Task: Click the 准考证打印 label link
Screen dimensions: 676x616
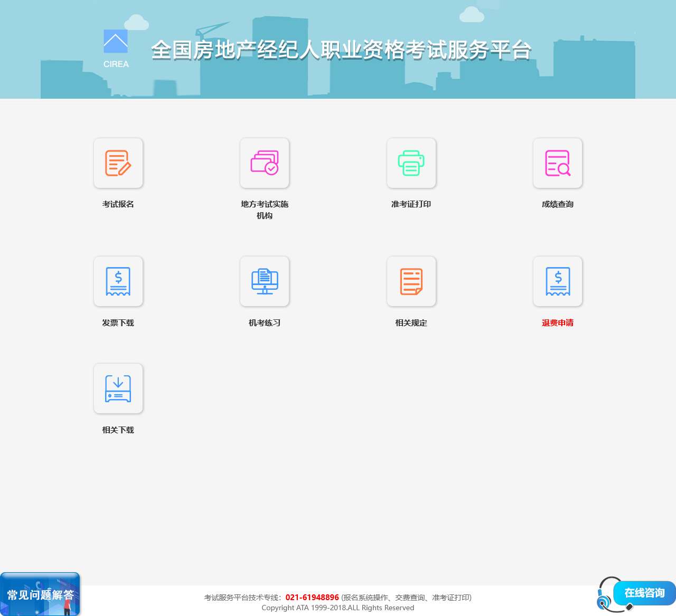Action: (x=411, y=204)
